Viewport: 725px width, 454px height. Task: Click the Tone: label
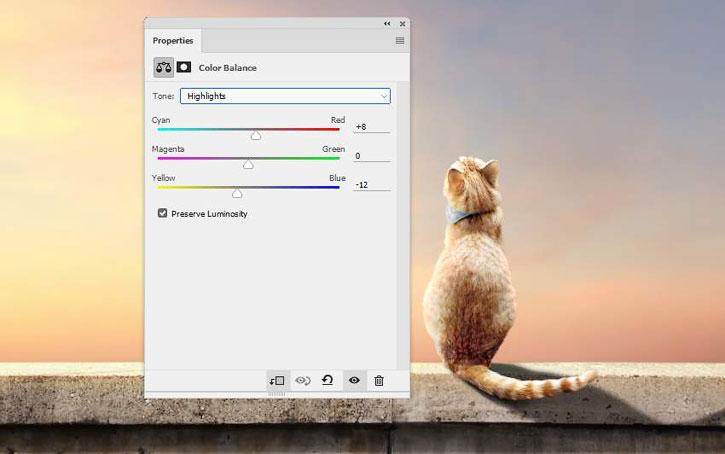click(x=163, y=96)
